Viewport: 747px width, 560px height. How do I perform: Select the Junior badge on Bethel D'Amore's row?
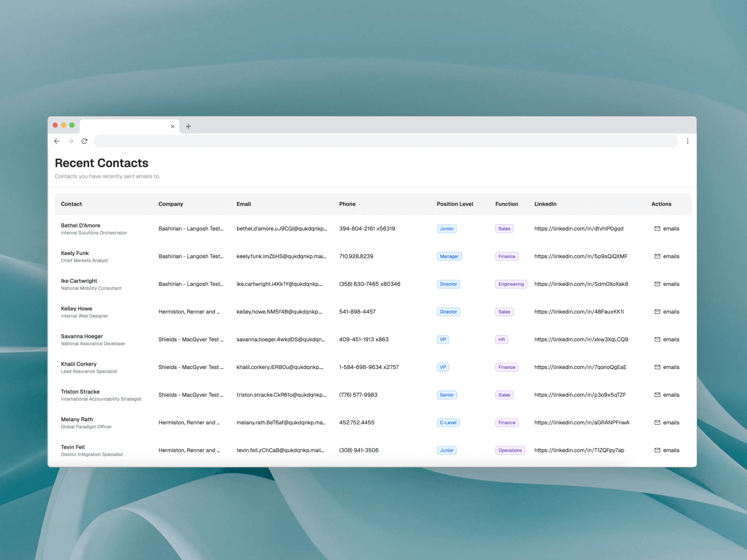point(446,229)
